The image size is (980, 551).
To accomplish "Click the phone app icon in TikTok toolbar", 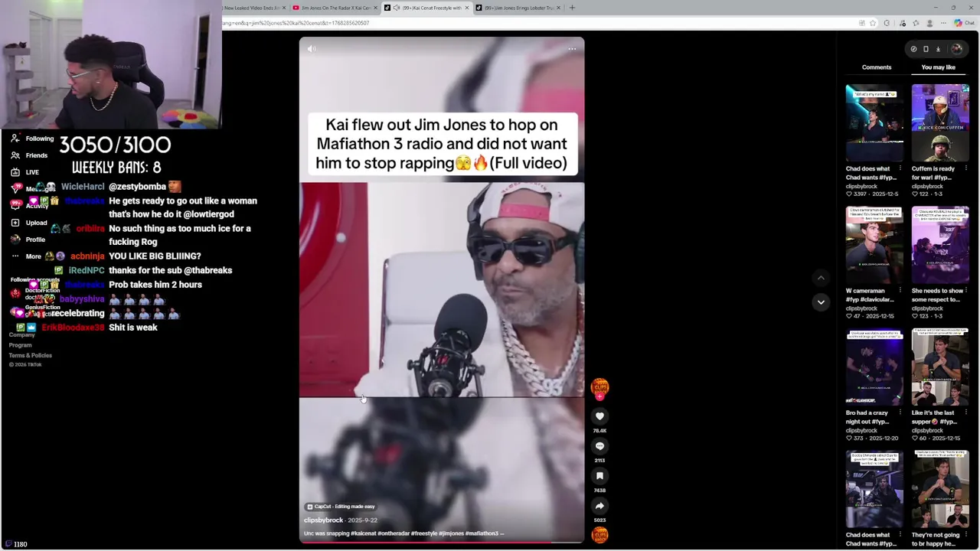I will pyautogui.click(x=926, y=49).
